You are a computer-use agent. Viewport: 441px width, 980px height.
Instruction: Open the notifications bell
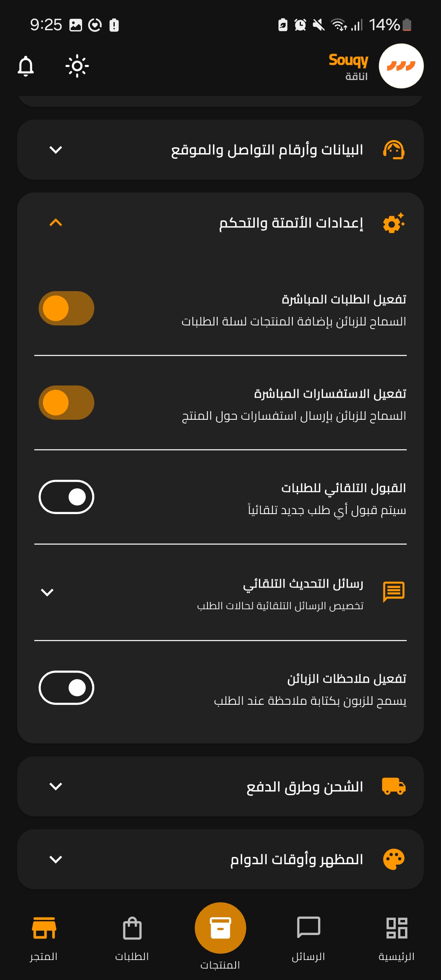click(26, 66)
